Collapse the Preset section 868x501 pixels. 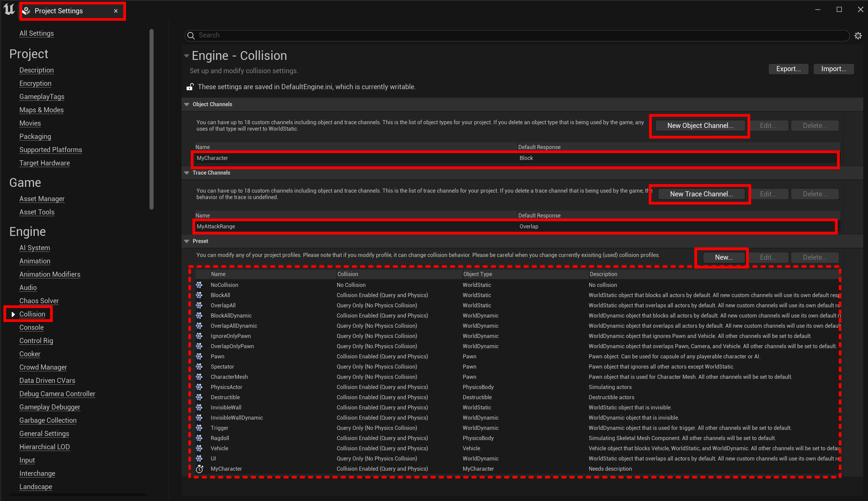pos(187,241)
